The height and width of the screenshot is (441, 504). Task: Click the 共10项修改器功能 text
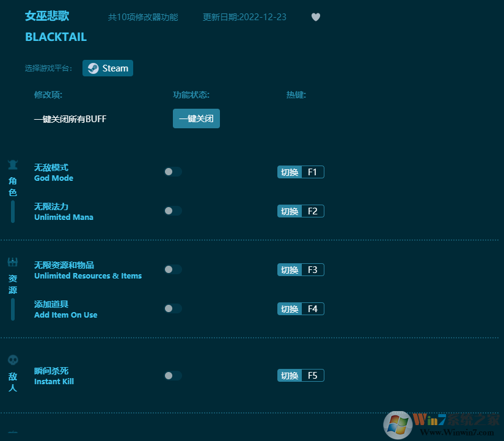pos(143,17)
